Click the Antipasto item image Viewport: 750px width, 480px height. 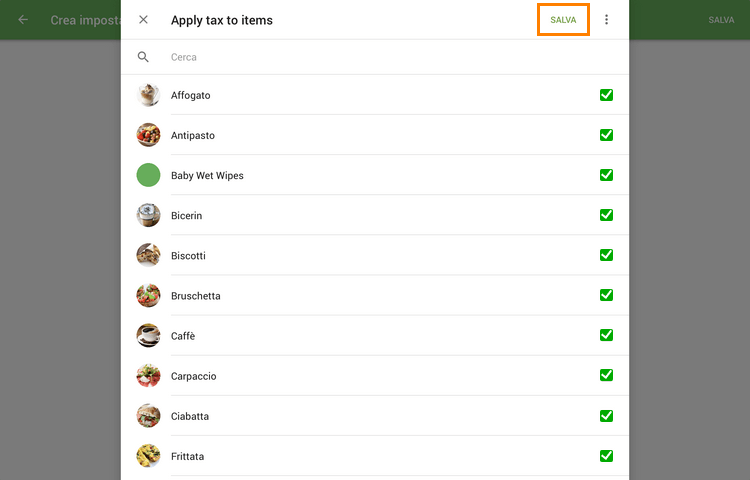coord(148,135)
